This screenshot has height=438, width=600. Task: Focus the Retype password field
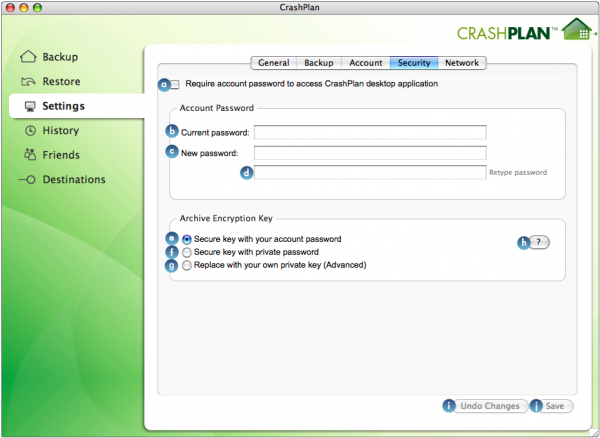tap(370, 173)
